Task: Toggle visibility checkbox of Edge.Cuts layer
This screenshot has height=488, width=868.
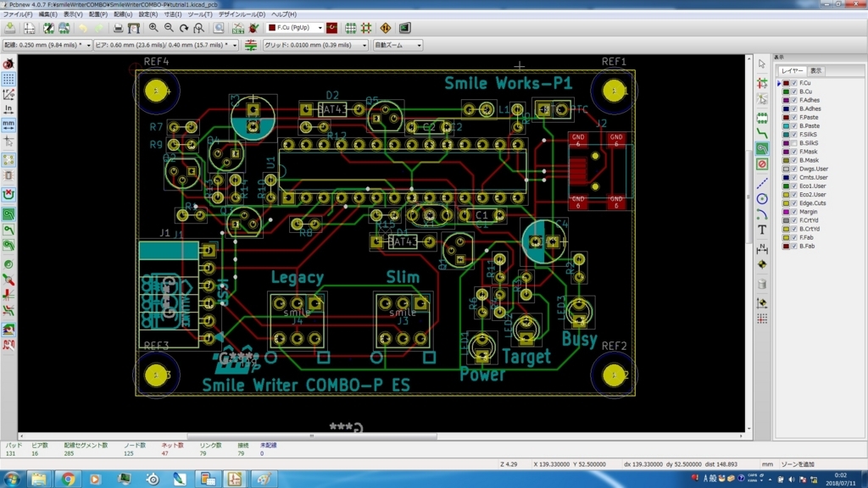Action: click(x=793, y=203)
